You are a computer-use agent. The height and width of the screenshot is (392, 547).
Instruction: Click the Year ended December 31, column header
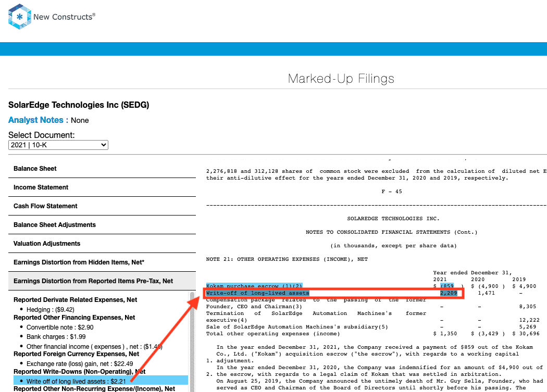click(473, 273)
